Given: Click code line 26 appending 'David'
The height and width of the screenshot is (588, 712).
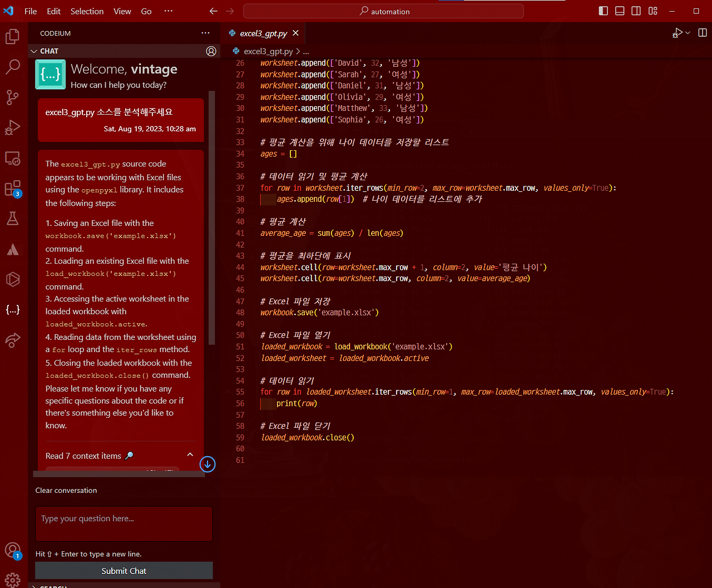Looking at the screenshot, I should point(340,63).
